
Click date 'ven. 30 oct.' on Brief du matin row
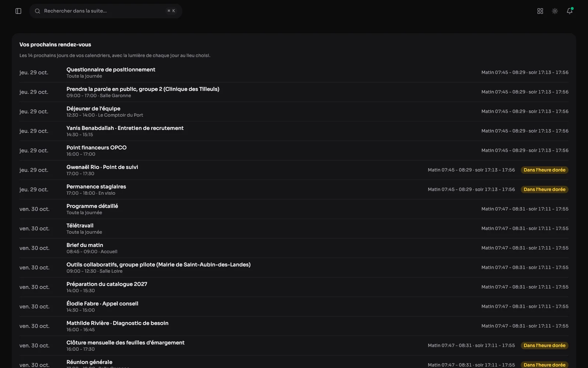(34, 248)
